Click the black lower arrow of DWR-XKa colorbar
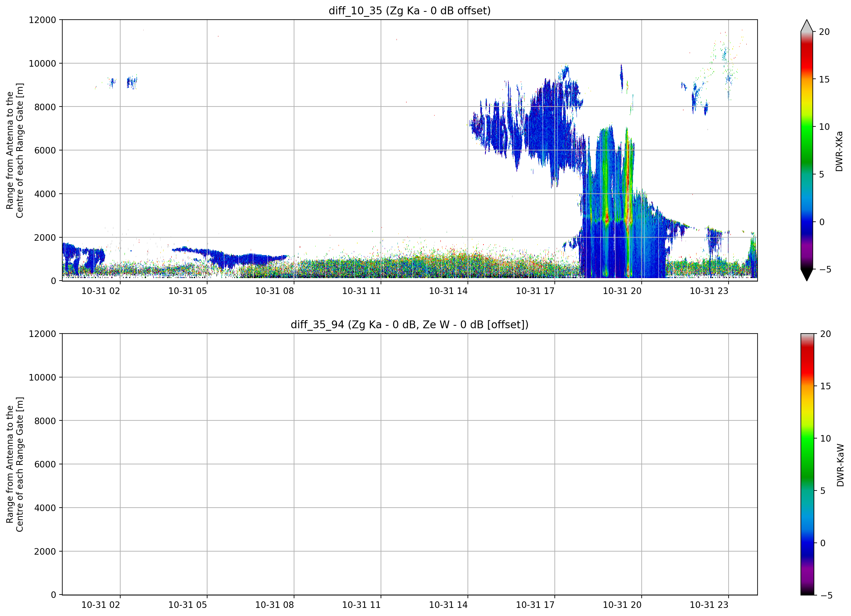Image resolution: width=851 pixels, height=616 pixels. [807, 275]
